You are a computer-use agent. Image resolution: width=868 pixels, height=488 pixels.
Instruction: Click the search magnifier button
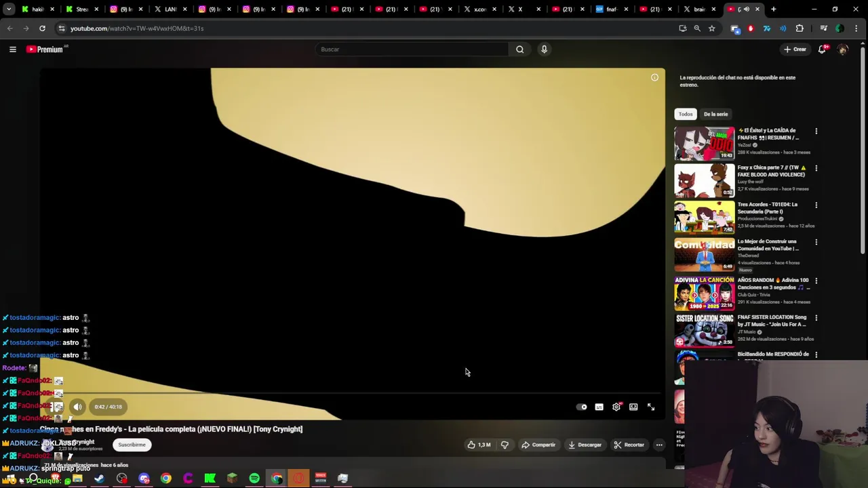click(x=519, y=49)
